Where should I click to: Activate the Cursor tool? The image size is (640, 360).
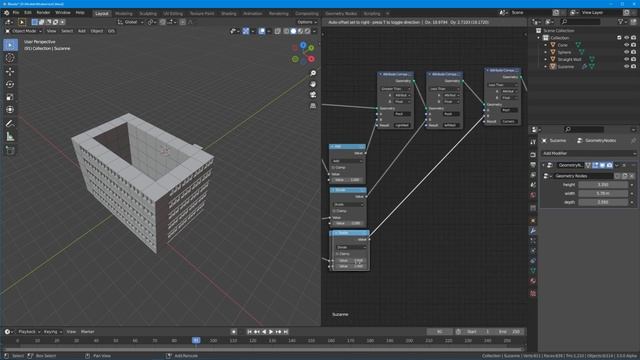[x=10, y=58]
